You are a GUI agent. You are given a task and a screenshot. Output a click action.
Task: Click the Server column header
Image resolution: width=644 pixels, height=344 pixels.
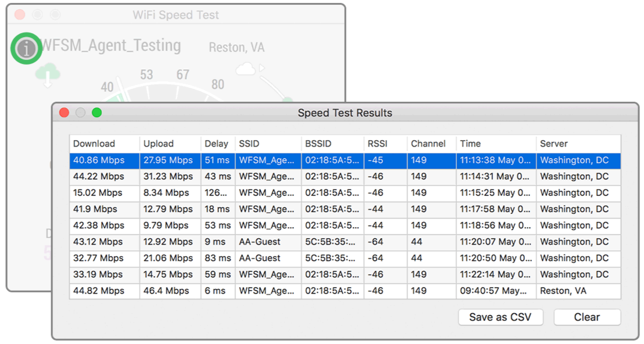[x=578, y=144]
